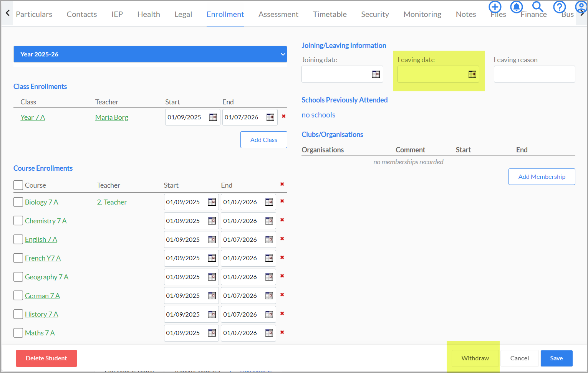Open the Timetable tab

tap(330, 14)
